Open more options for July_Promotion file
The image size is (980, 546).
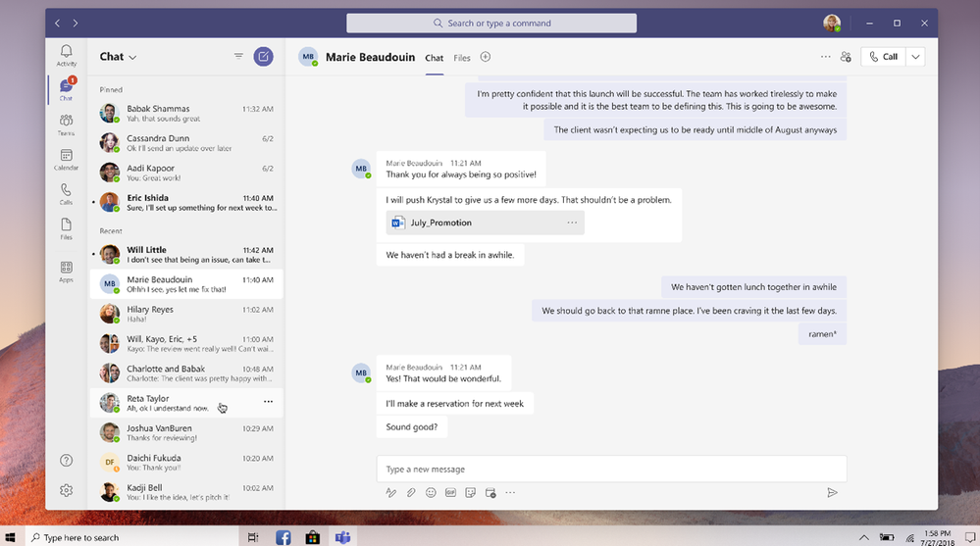(572, 223)
